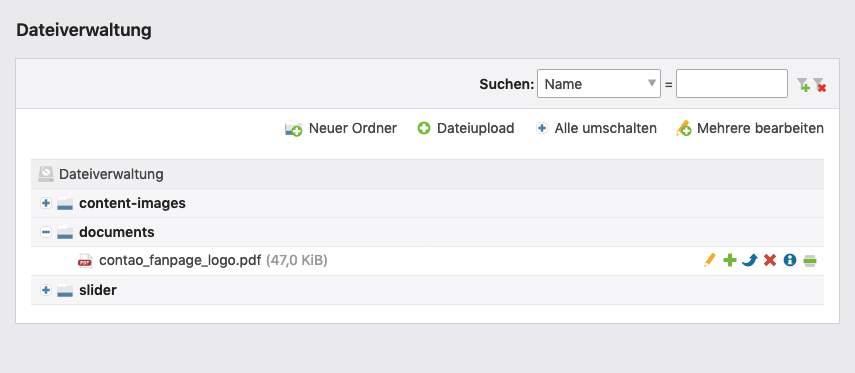
Task: Click the Dateiverwaltung page heading
Action: pyautogui.click(x=84, y=30)
